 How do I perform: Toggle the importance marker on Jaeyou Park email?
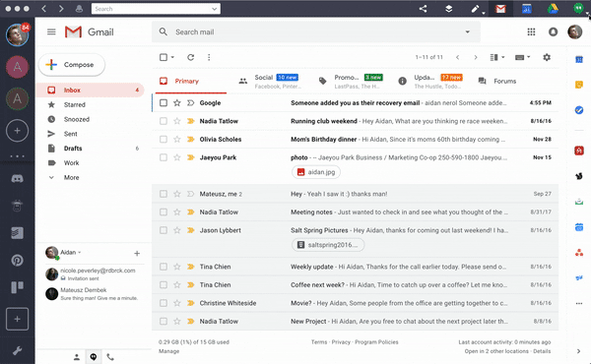click(191, 157)
